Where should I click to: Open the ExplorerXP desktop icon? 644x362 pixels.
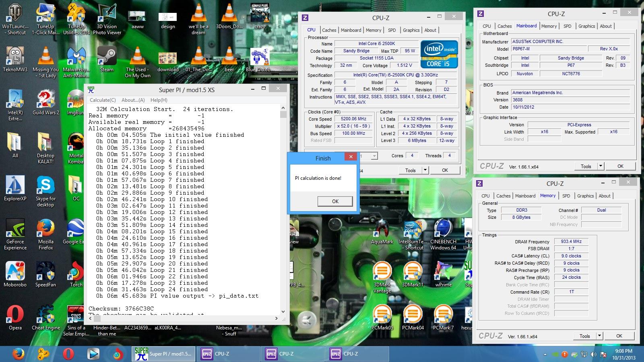[x=15, y=188]
